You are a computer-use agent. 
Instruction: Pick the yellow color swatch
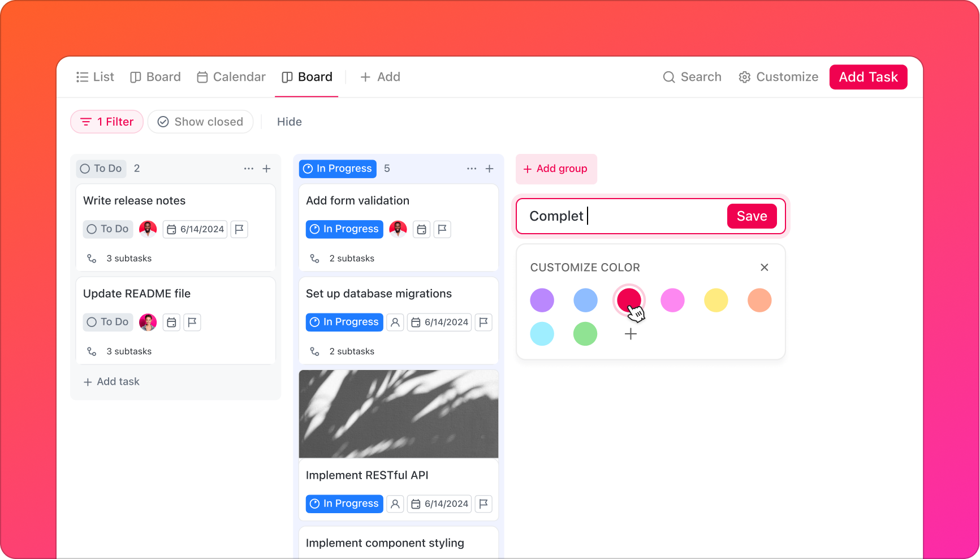(716, 300)
